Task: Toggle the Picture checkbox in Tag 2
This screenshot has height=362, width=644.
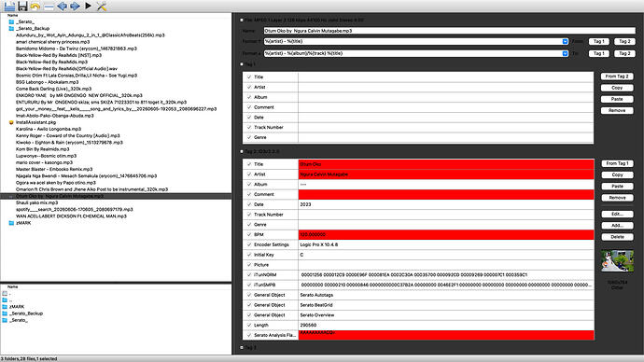Action: coord(249,265)
